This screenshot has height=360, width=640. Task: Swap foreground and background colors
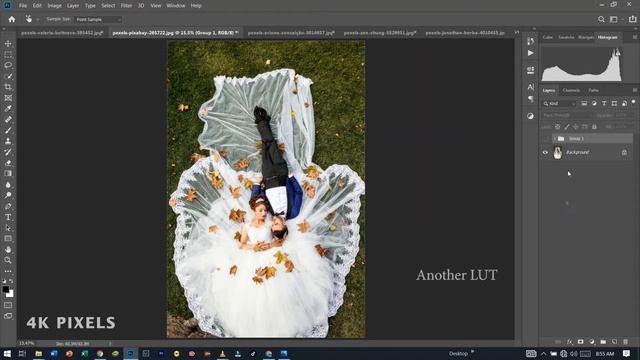pos(11,281)
